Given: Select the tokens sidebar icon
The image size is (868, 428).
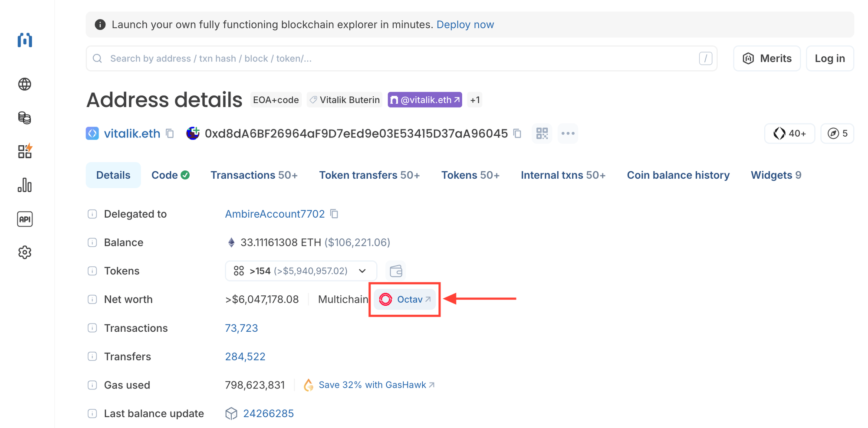Looking at the screenshot, I should [25, 118].
